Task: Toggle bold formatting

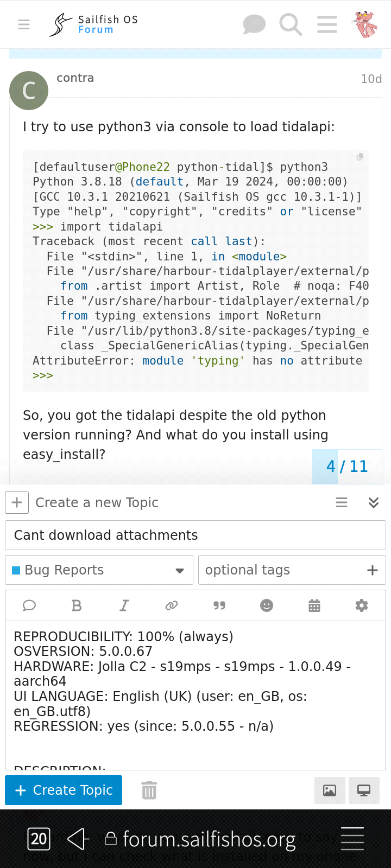Action: click(x=77, y=605)
